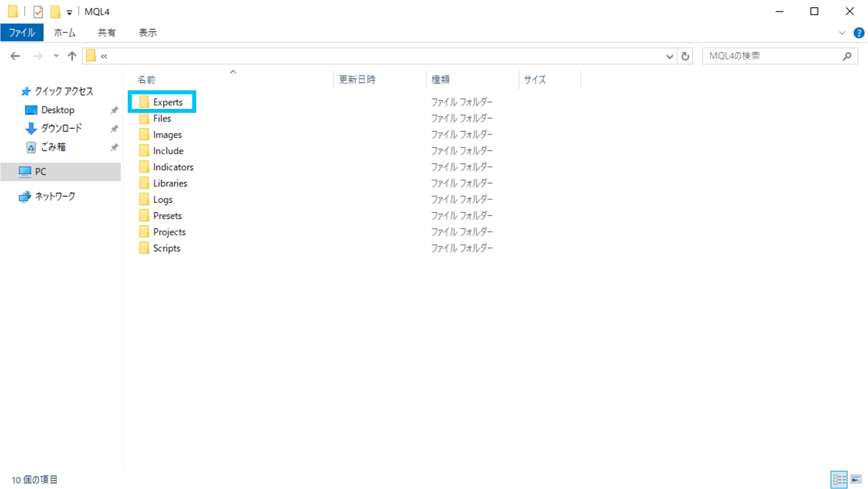Image resolution: width=868 pixels, height=489 pixels.
Task: Select the Experts folder
Action: [x=167, y=102]
